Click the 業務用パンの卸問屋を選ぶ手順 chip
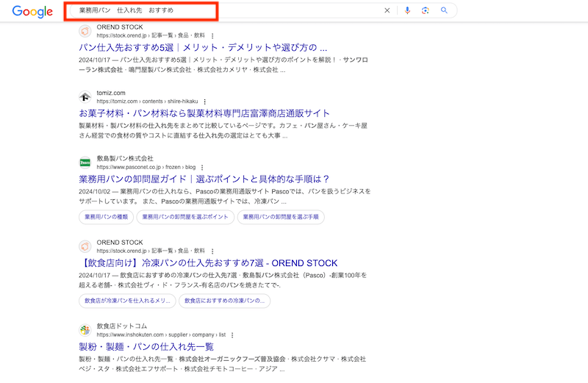Screen dimensions: 588x383 click(x=281, y=217)
